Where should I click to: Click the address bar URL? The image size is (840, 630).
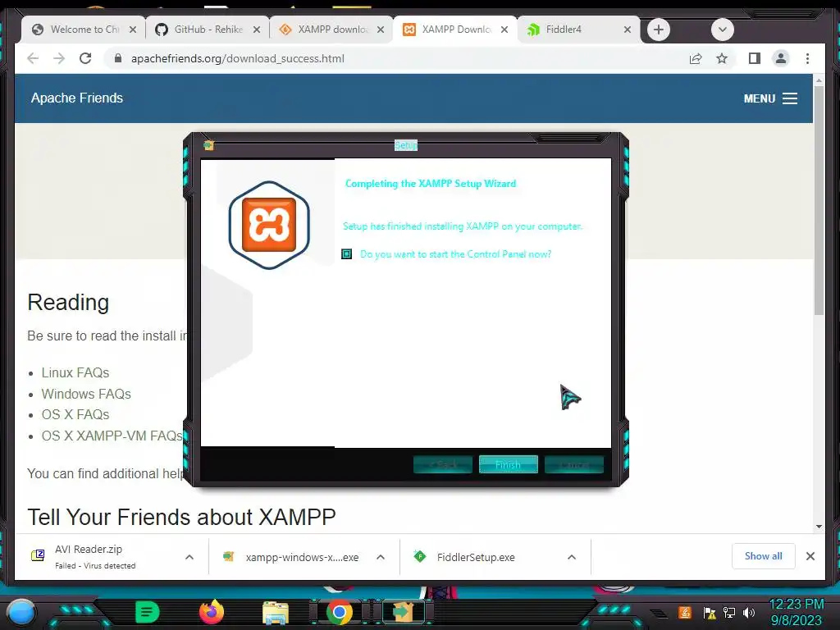coord(238,58)
